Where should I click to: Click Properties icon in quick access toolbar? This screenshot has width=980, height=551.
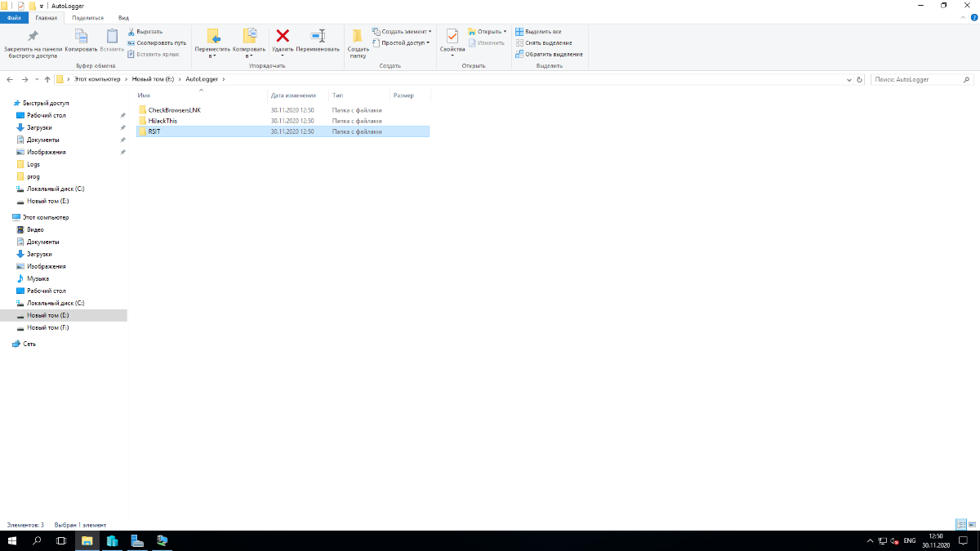point(21,5)
